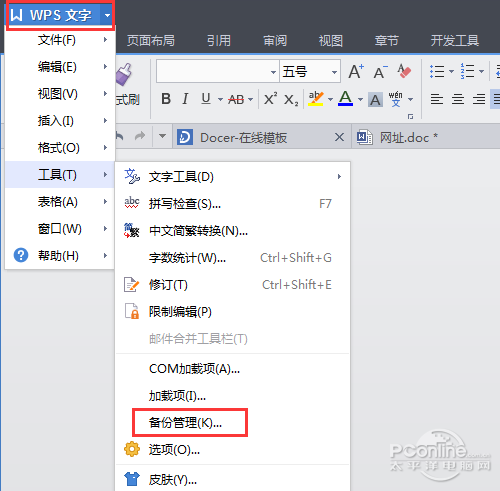Apply subscript formatting icon
Screen dimensions: 500x491
tap(291, 99)
